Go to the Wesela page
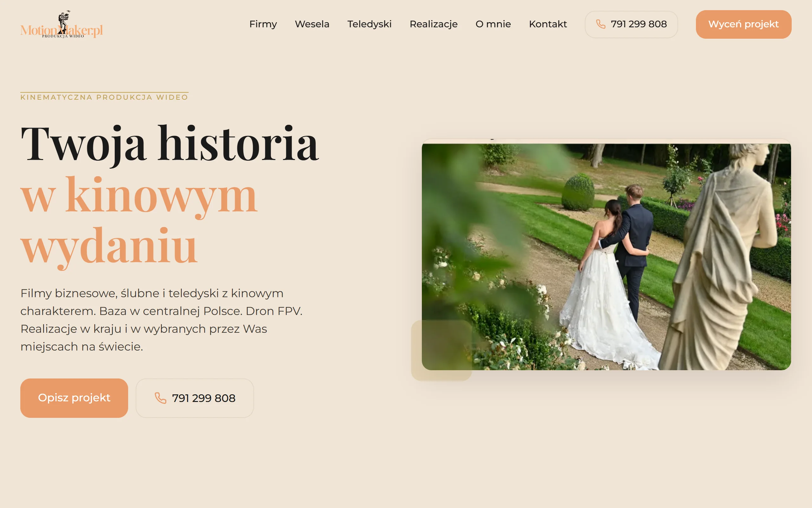 (312, 24)
